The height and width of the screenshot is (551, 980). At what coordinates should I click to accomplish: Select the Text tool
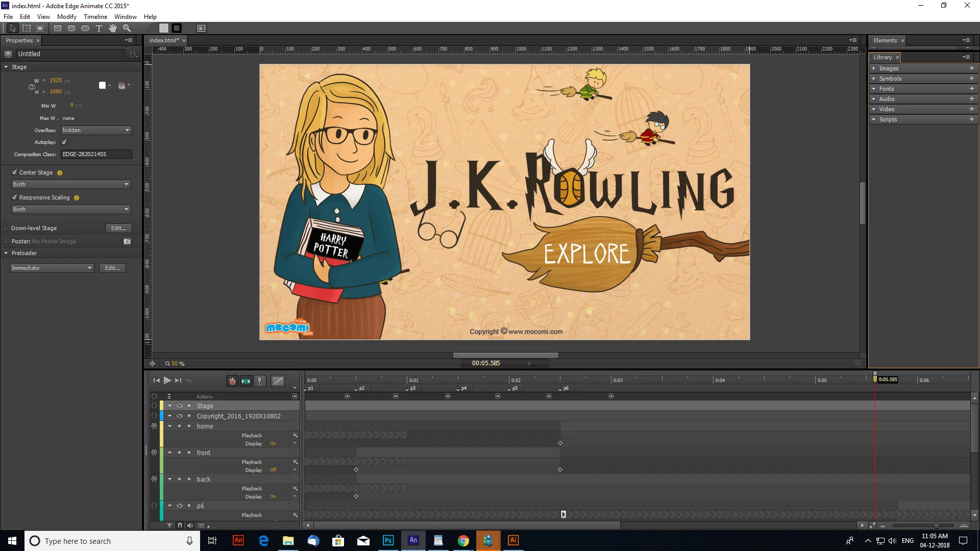(99, 29)
